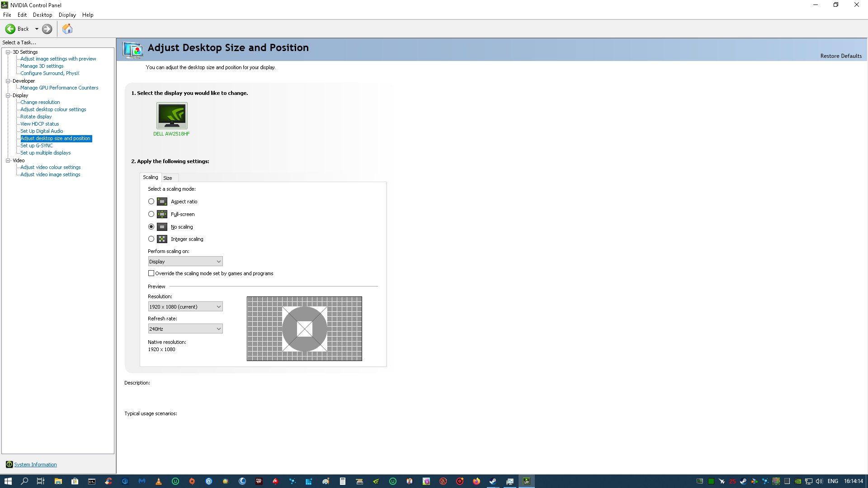Click the Integer scaling mode icon

[162, 239]
